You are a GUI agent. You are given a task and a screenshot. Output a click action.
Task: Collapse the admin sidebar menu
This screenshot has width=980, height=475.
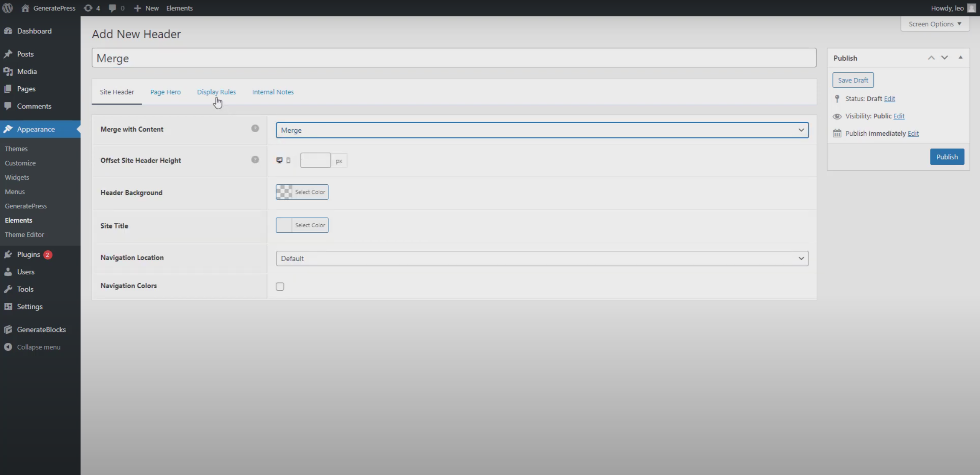tap(38, 347)
